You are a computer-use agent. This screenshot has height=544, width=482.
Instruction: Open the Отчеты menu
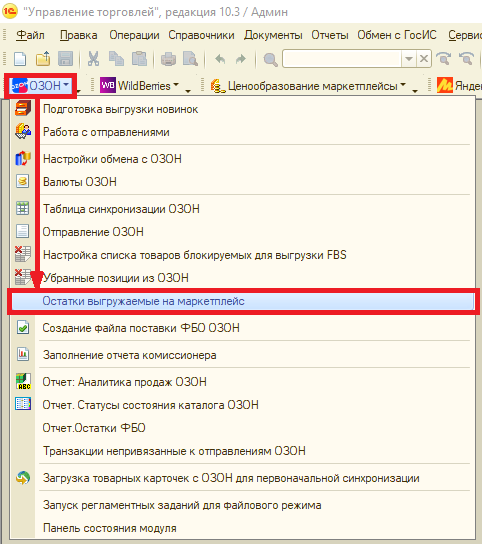point(330,35)
